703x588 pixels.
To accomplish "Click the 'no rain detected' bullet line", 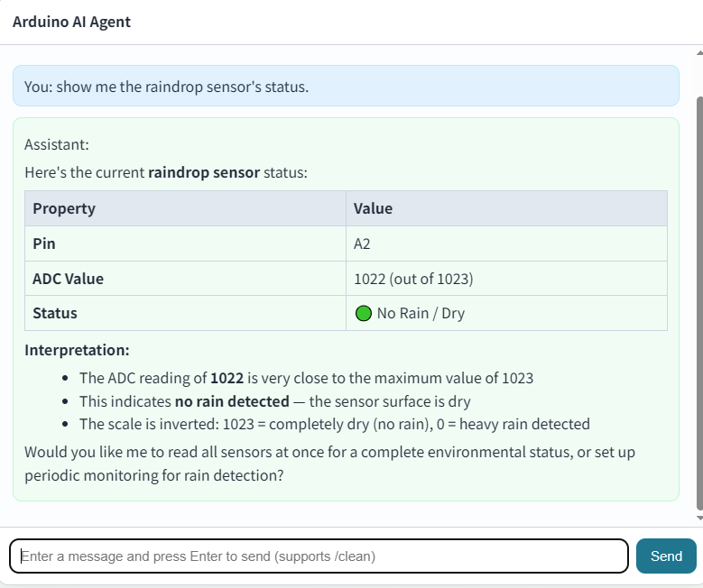I will pyautogui.click(x=275, y=401).
